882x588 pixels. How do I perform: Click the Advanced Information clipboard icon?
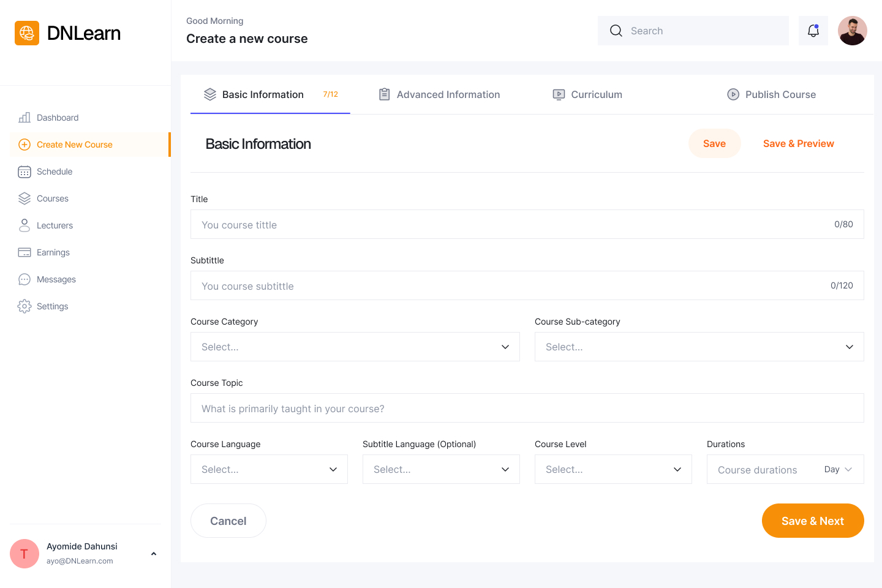click(385, 94)
